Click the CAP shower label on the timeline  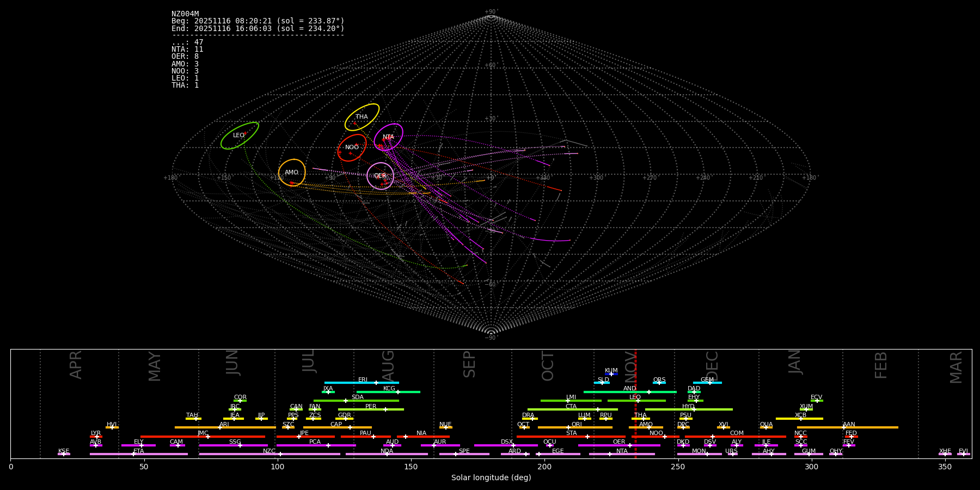(336, 425)
